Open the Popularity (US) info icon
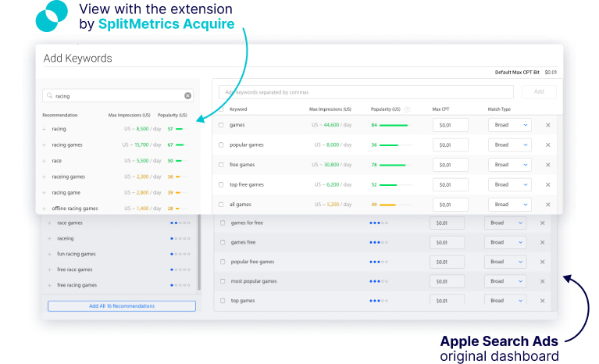The width and height of the screenshot is (599, 364). click(x=407, y=109)
